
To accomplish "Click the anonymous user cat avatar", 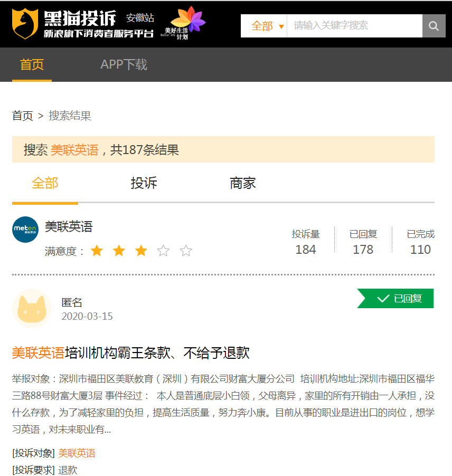I will pos(32,309).
